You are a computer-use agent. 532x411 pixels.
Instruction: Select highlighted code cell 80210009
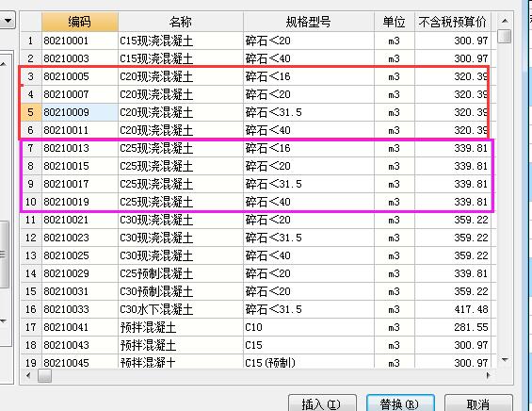click(x=80, y=112)
